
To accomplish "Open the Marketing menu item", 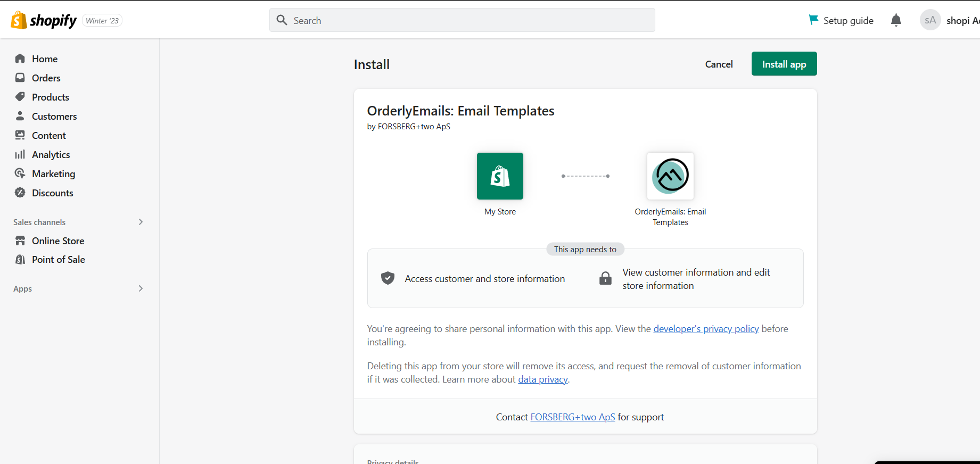I will 53,173.
